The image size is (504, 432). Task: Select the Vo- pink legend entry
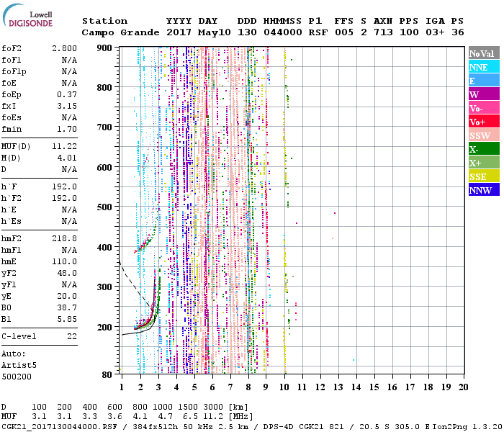[484, 108]
